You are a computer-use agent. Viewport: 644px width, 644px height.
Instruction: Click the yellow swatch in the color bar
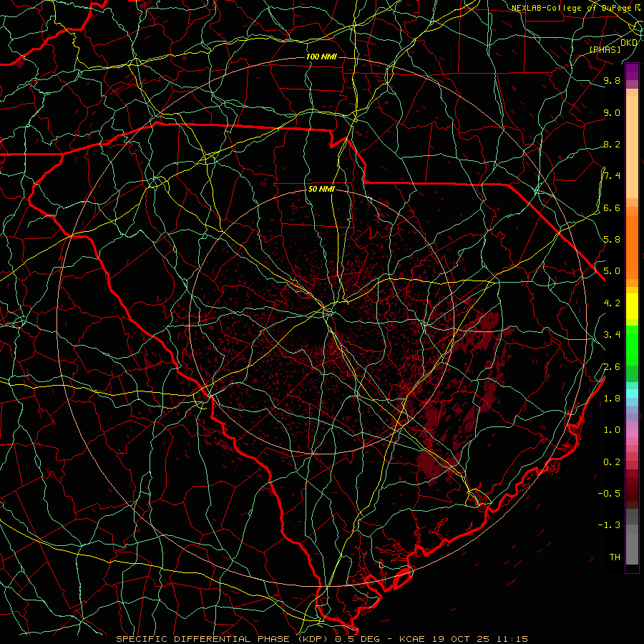pos(632,306)
